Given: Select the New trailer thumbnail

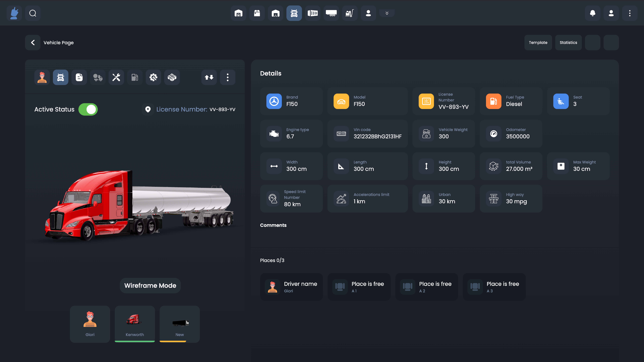Looking at the screenshot, I should click(180, 324).
